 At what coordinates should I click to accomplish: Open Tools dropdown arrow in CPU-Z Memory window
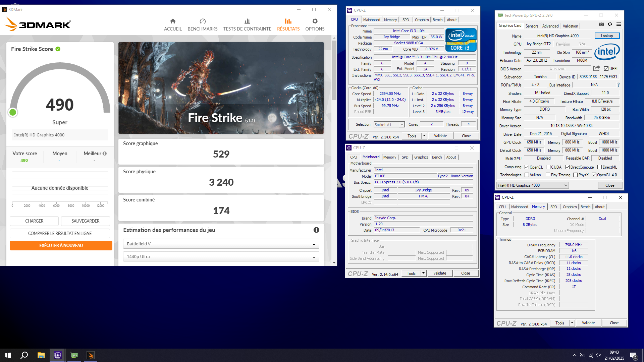[x=572, y=323]
